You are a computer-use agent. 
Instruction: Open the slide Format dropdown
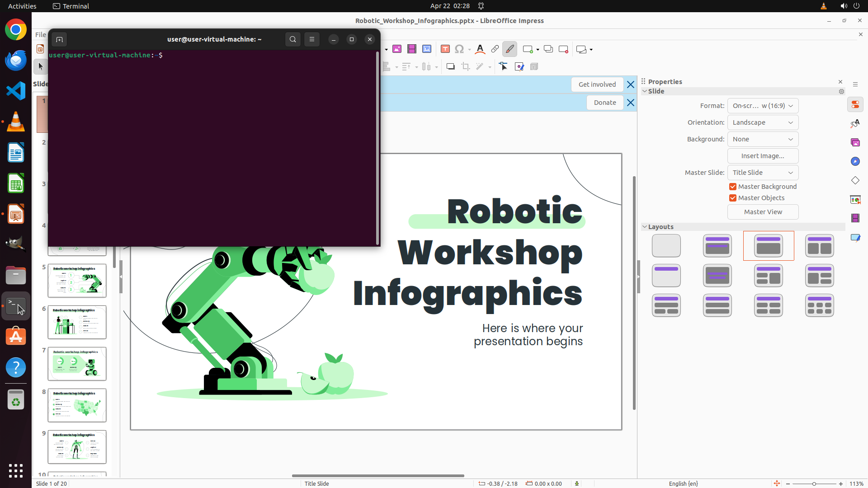(x=763, y=106)
